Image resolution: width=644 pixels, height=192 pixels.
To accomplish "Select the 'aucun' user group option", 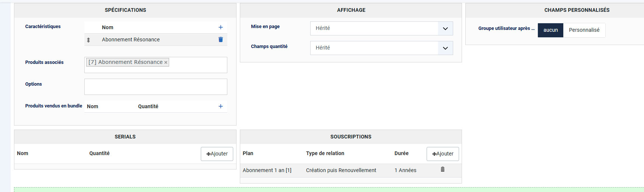I will point(550,30).
